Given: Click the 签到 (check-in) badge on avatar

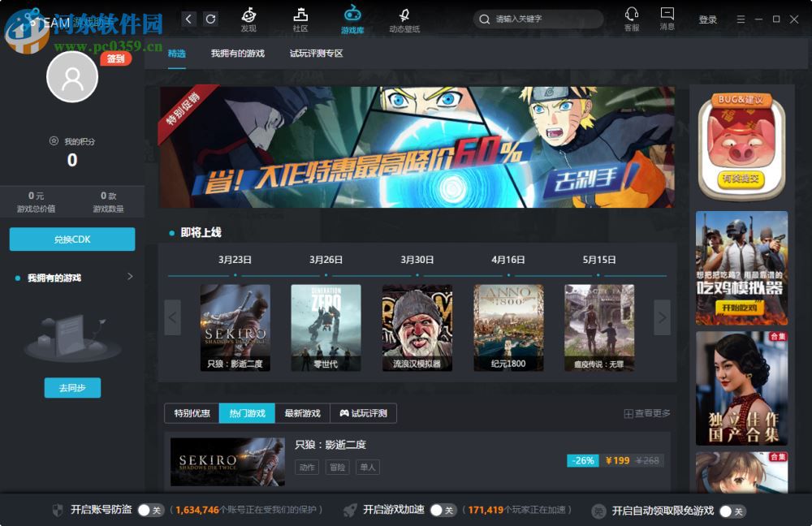Looking at the screenshot, I should coord(116,58).
